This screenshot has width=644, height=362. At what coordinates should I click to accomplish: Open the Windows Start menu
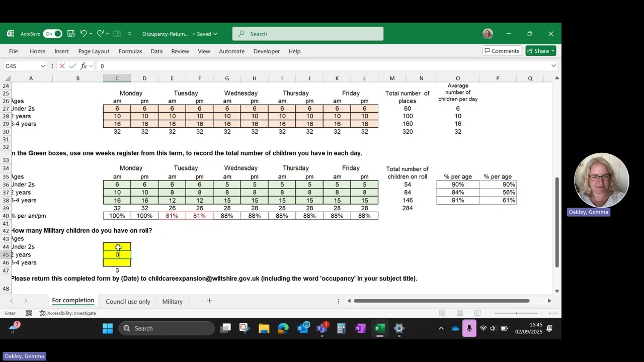pos(108,328)
